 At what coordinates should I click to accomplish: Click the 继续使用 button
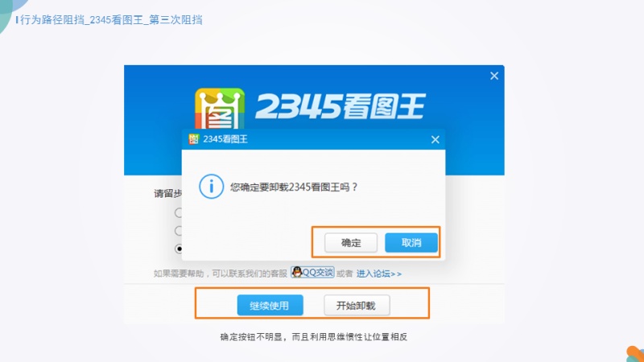click(270, 306)
